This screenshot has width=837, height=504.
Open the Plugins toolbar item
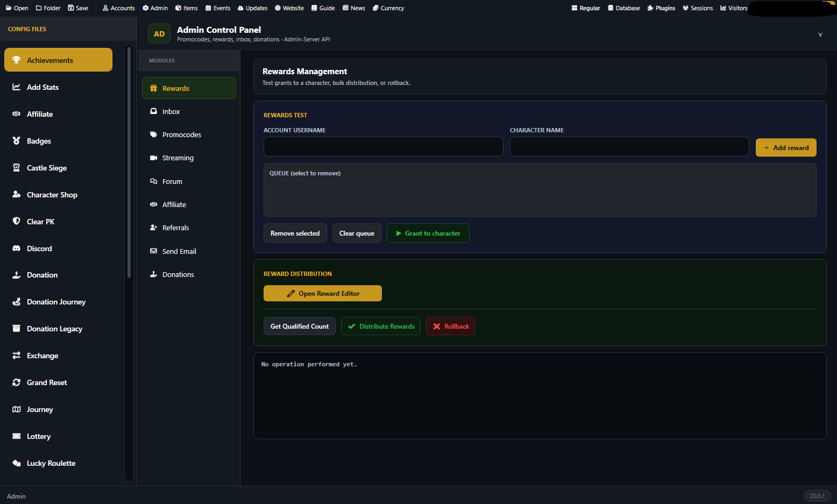pos(661,8)
